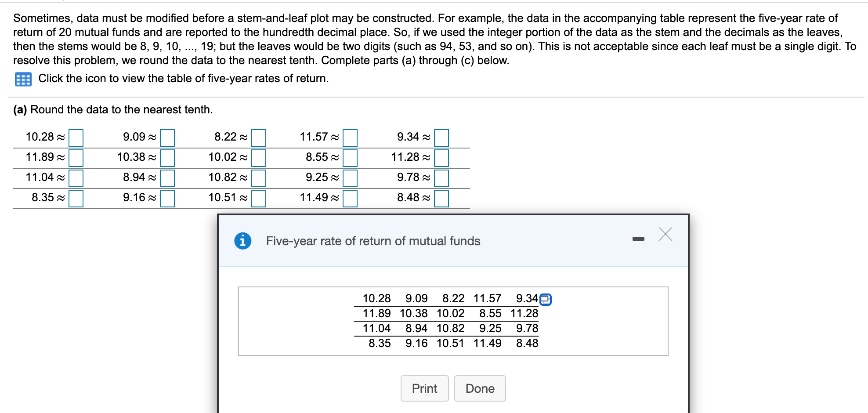Click the answer box for 8.35
The height and width of the screenshot is (413, 868).
click(x=77, y=198)
